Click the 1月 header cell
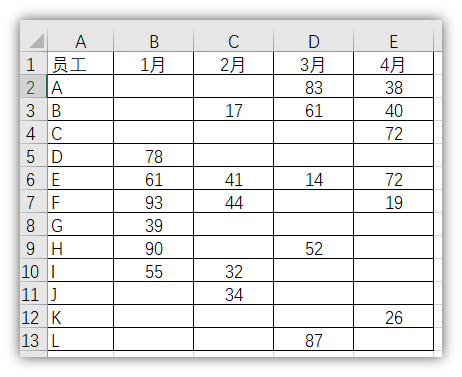This screenshot has height=377, width=462. click(154, 63)
